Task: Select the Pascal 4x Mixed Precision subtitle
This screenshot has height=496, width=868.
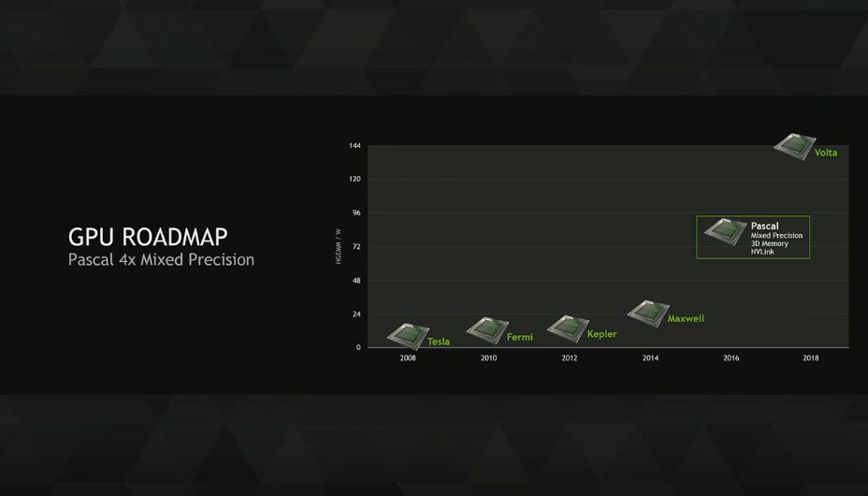Action: (x=161, y=259)
